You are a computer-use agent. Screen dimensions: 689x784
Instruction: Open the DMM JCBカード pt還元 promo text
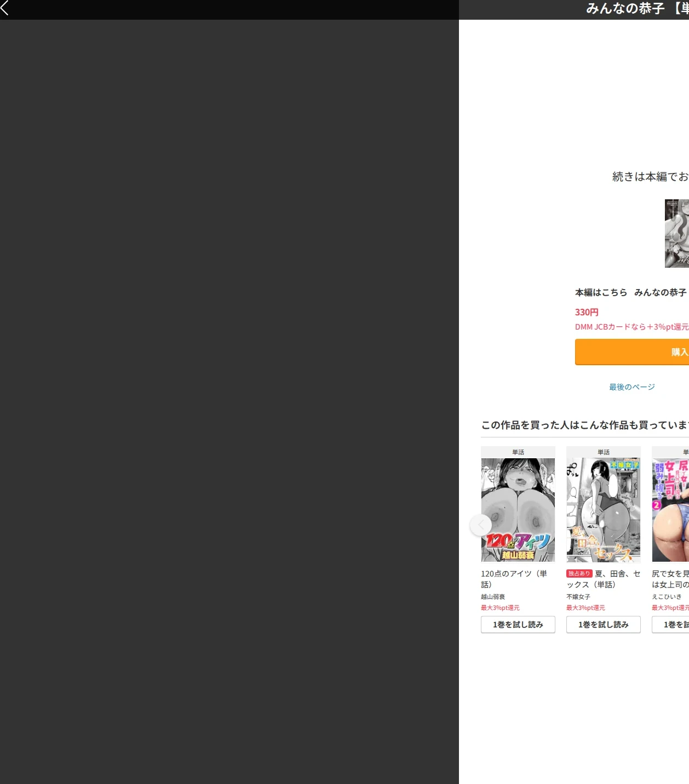pos(632,327)
